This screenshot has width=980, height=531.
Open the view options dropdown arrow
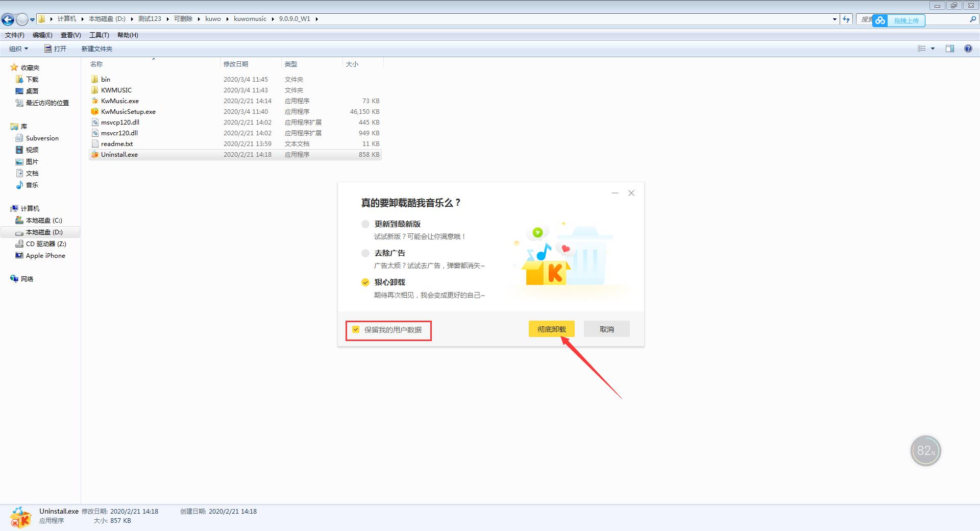pyautogui.click(x=933, y=49)
